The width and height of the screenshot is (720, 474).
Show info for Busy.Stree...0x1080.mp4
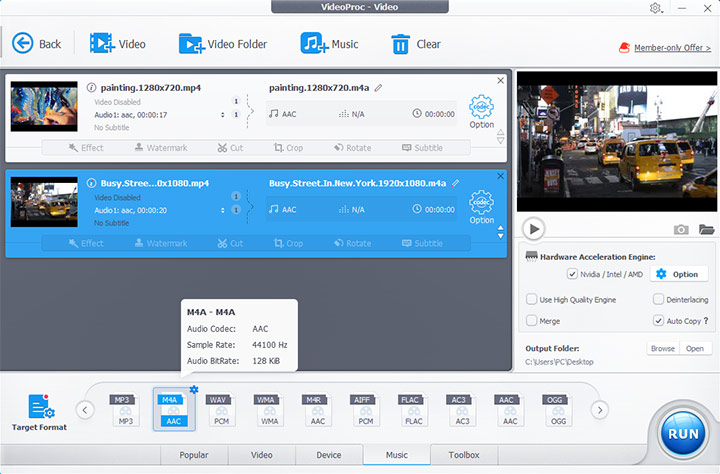click(x=91, y=183)
